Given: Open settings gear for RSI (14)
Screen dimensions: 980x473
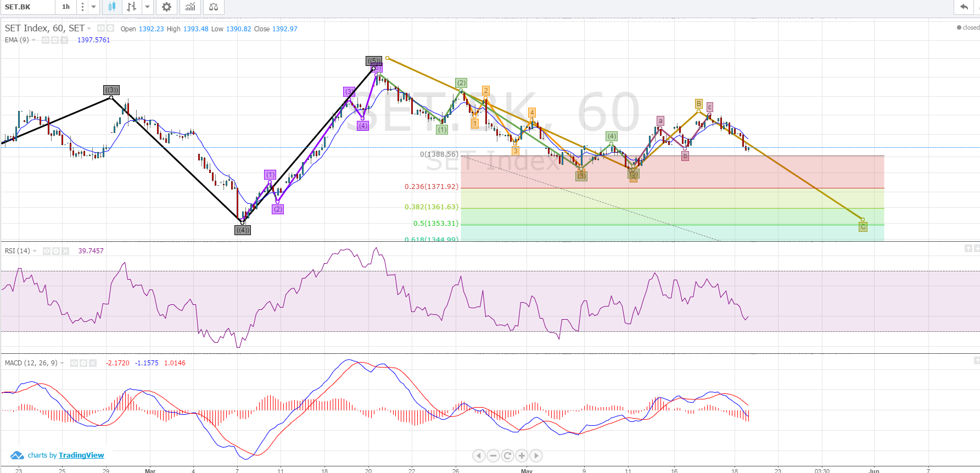Looking at the screenshot, I should [56, 251].
